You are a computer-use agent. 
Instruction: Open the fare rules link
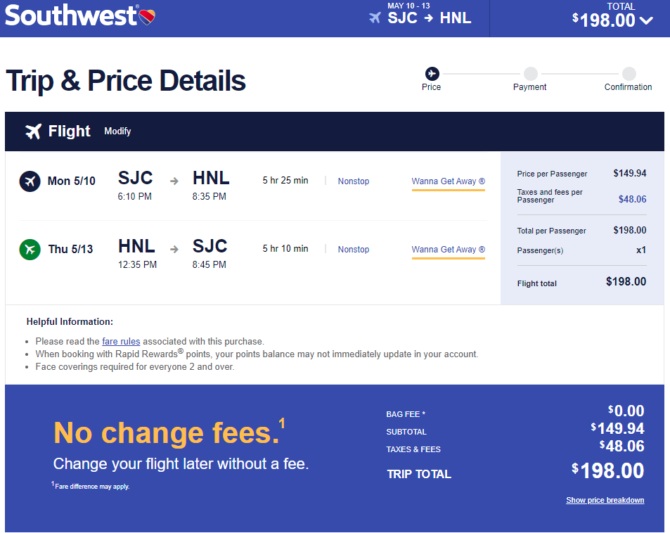click(121, 341)
